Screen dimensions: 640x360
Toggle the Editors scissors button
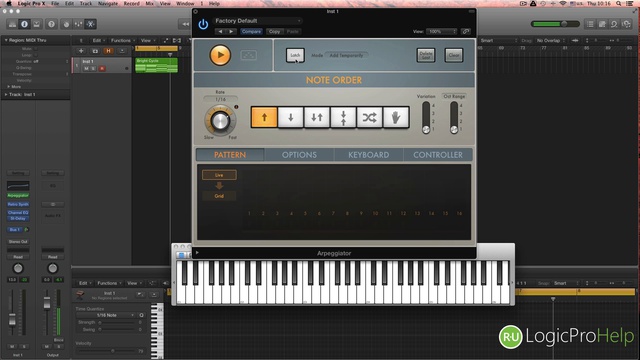[x=91, y=24]
